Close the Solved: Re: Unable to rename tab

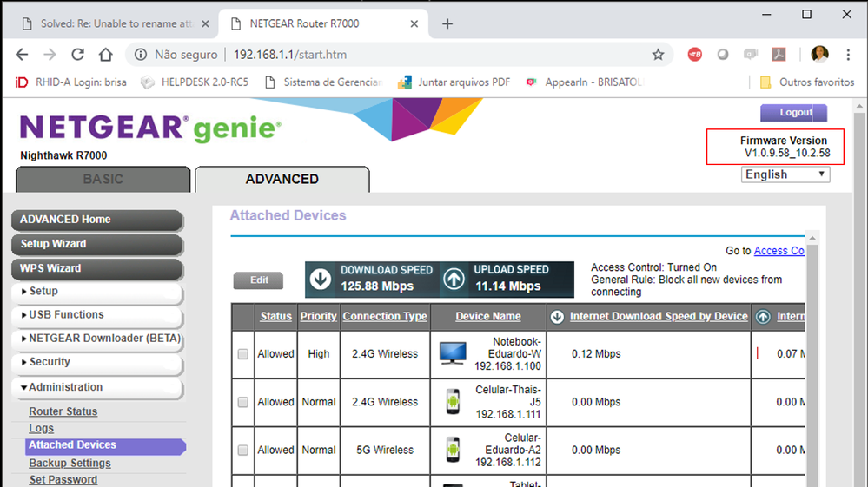click(205, 23)
